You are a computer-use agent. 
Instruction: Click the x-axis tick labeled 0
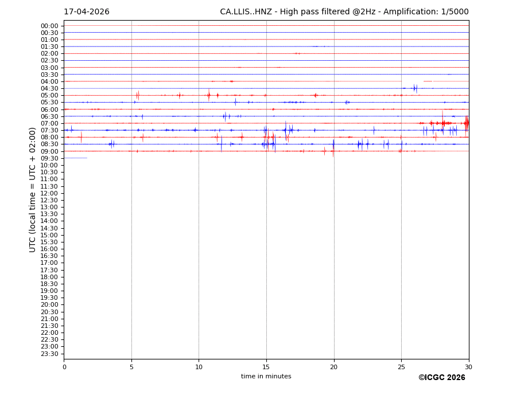coord(64,367)
